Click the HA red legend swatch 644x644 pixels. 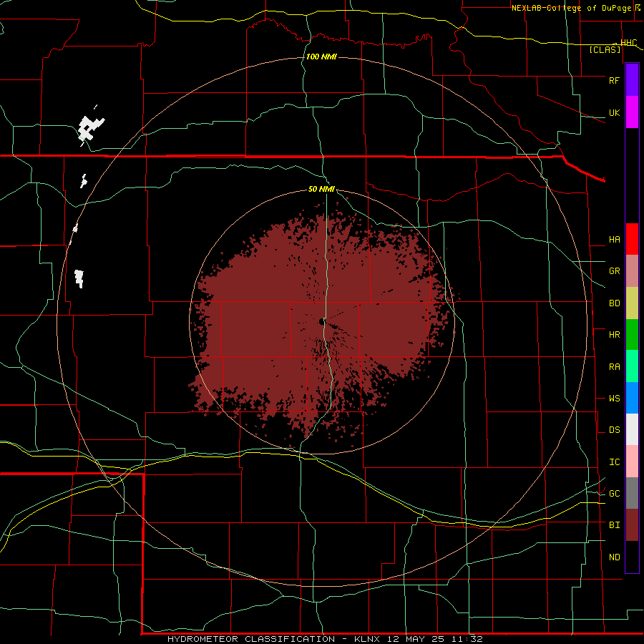pos(632,239)
